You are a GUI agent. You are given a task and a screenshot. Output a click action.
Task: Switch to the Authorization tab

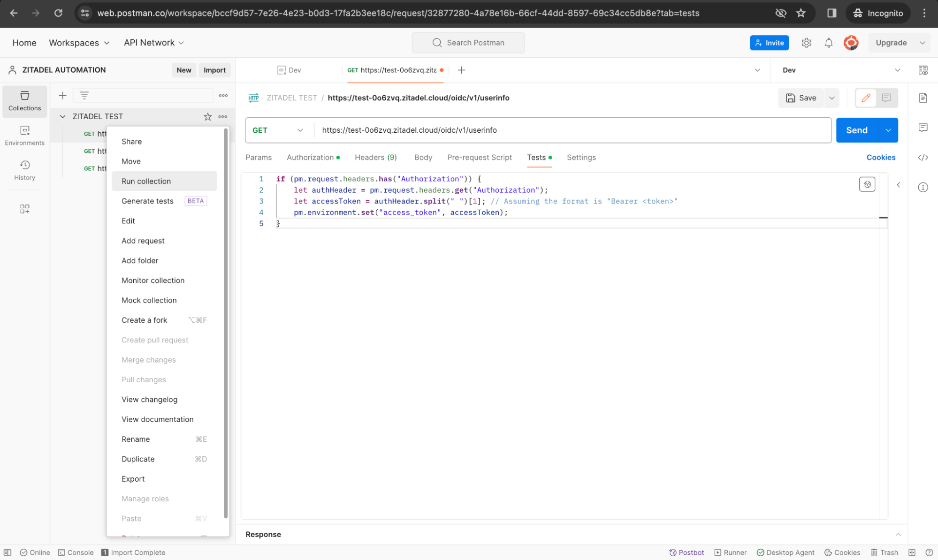[x=313, y=158]
